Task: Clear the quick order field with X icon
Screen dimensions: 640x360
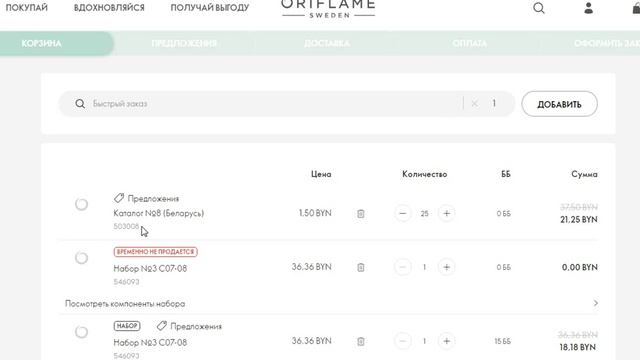Action: 474,104
